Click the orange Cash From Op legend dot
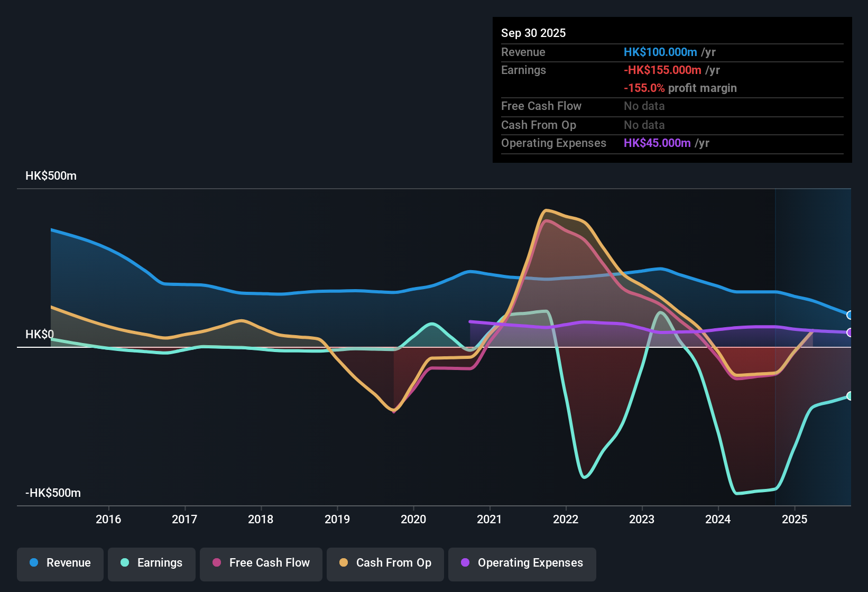Image resolution: width=868 pixels, height=592 pixels. (343, 563)
